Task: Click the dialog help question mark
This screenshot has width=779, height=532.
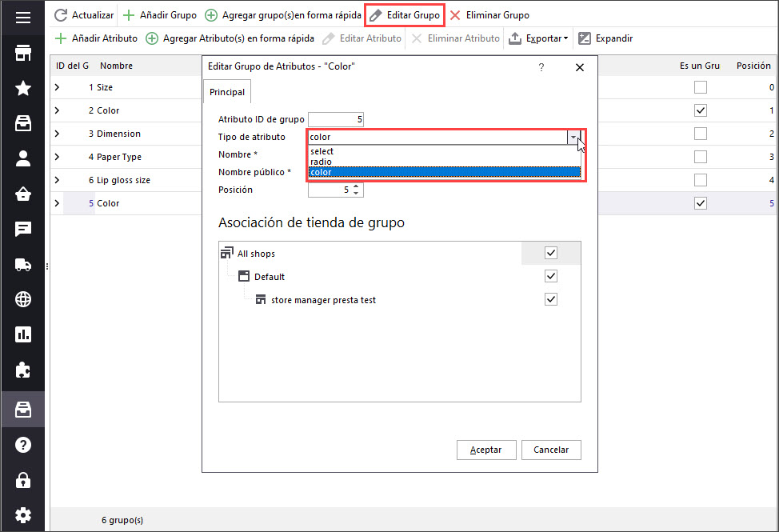Action: [x=541, y=67]
